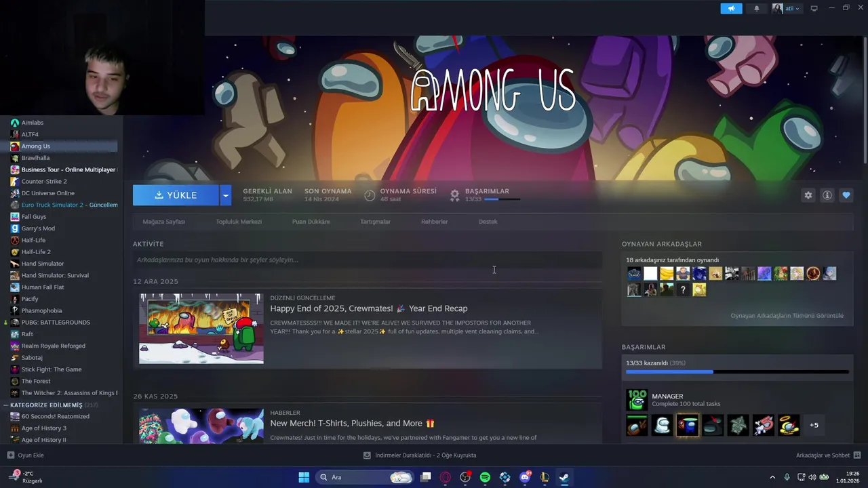Click taskbar Ara search box
This screenshot has height=488, width=868.
click(x=365, y=477)
